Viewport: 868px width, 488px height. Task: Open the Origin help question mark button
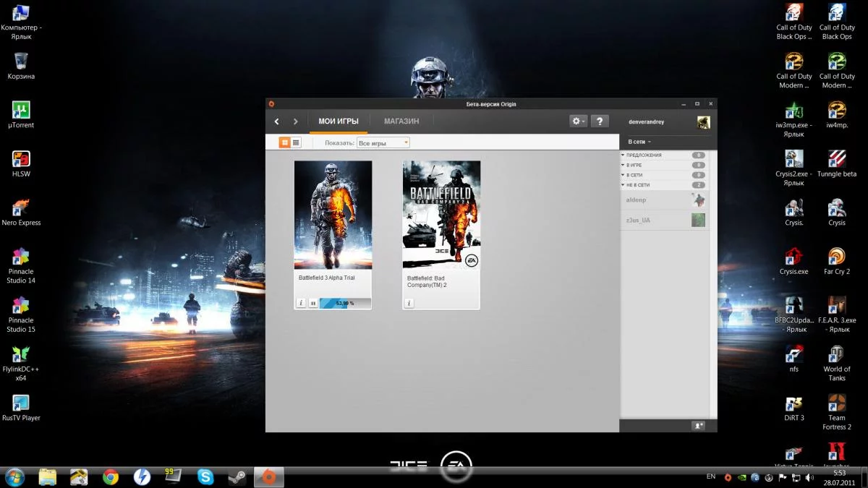[600, 121]
